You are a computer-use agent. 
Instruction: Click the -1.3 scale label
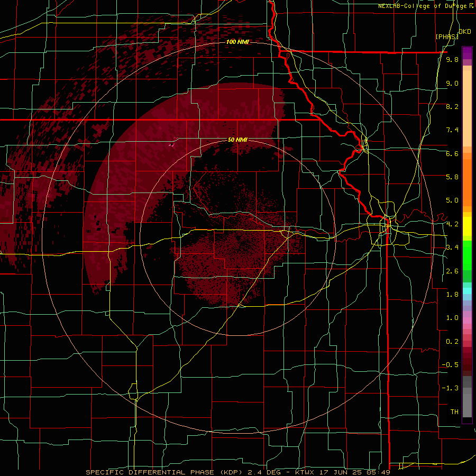tap(450, 388)
